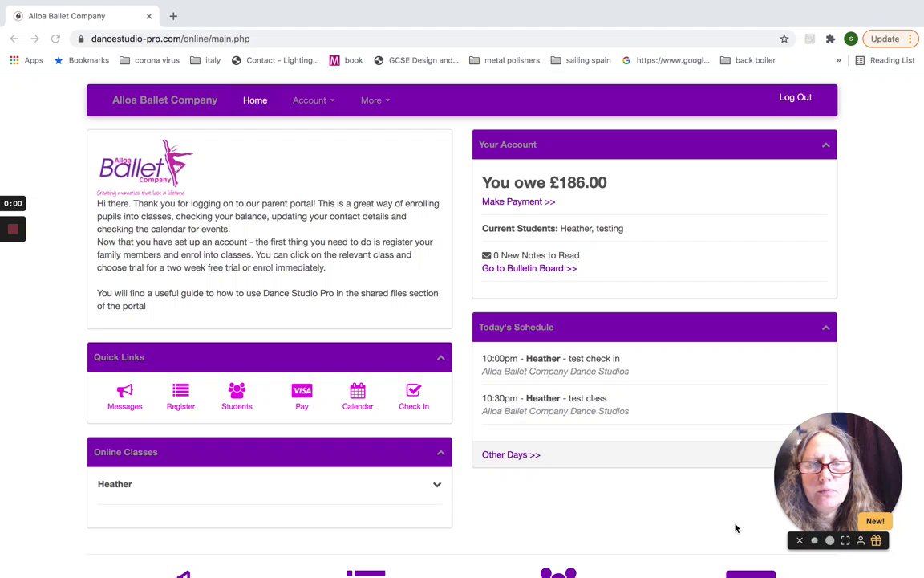Image resolution: width=924 pixels, height=578 pixels.
Task: Stop the screen recording with red square
Action: click(13, 230)
